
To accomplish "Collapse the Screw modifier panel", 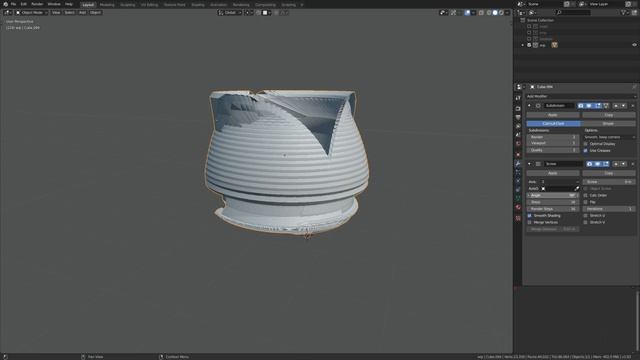I will pos(529,164).
